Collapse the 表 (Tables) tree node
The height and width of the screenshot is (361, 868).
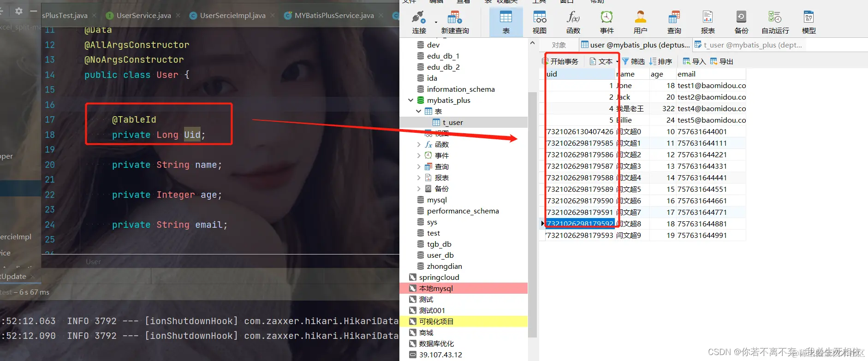coord(418,111)
